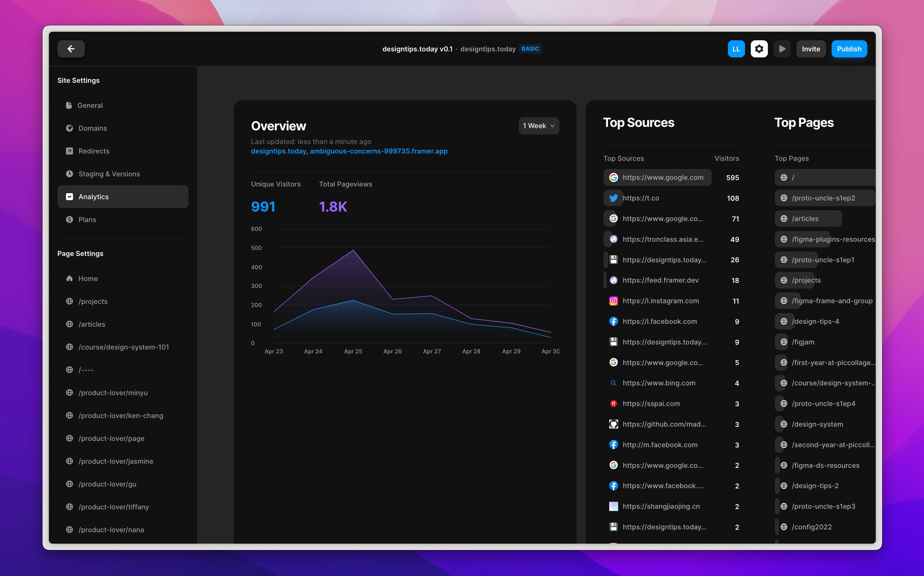Open the designtips.today link in Overview
Screen dimensions: 924x576
click(x=279, y=151)
